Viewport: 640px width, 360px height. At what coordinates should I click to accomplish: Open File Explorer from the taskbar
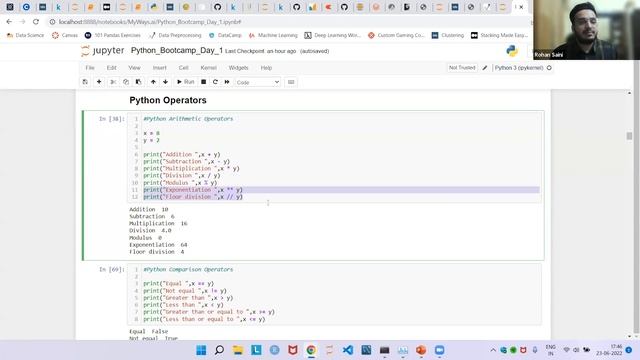click(x=238, y=350)
